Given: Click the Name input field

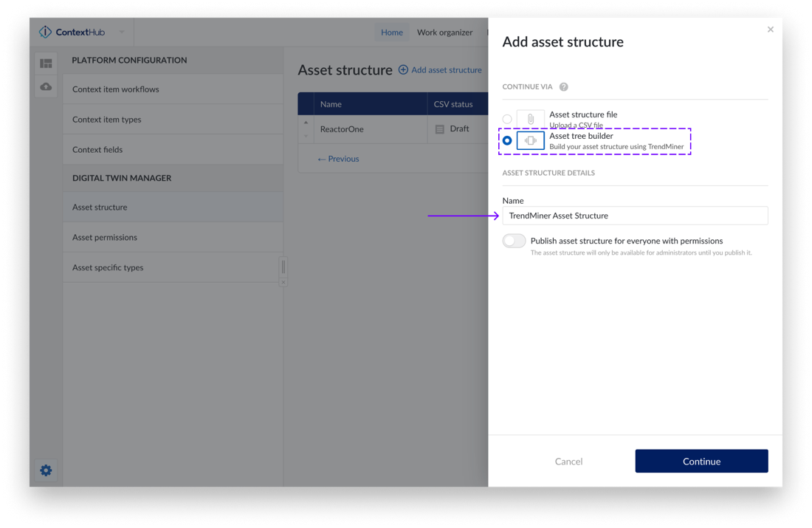Looking at the screenshot, I should [635, 216].
